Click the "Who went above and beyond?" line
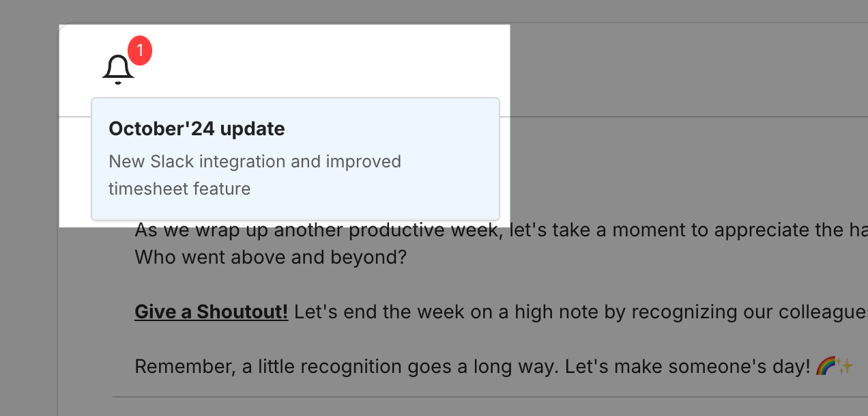Screen dimensions: 868x416 [270, 258]
